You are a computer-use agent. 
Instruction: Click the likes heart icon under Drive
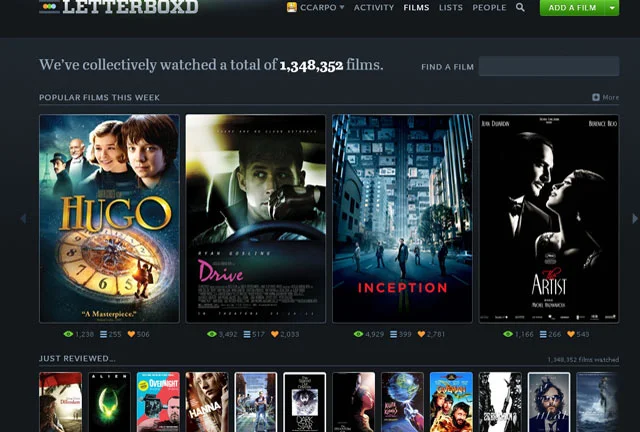point(275,334)
